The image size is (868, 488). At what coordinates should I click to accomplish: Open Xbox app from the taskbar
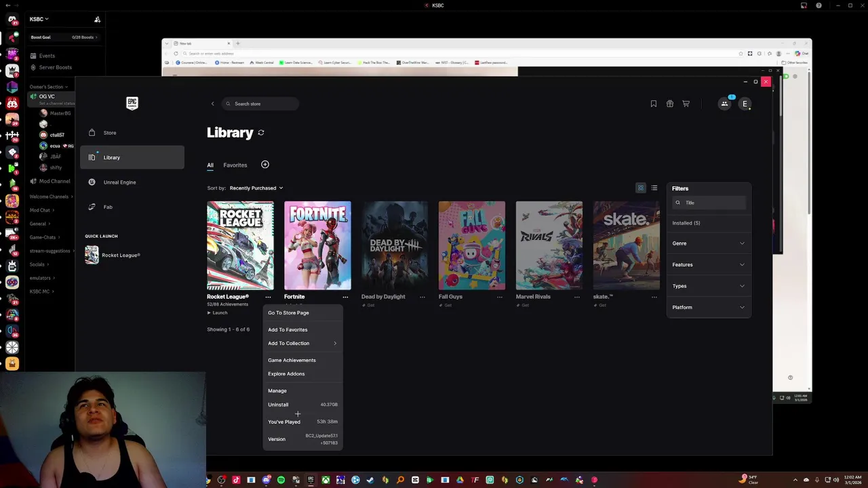pos(325,480)
